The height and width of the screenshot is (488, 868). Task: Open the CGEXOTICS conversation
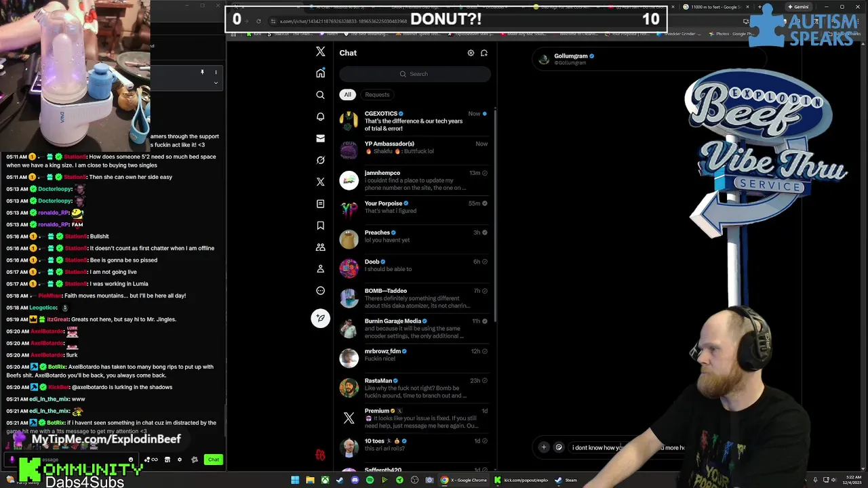415,121
